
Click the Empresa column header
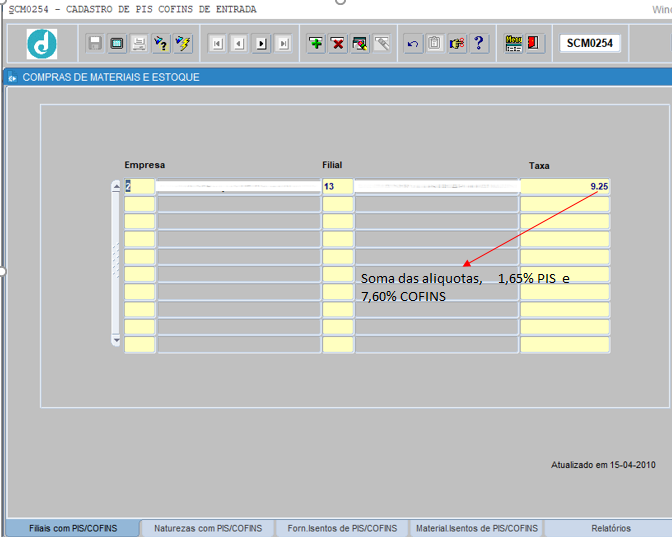[x=144, y=165]
